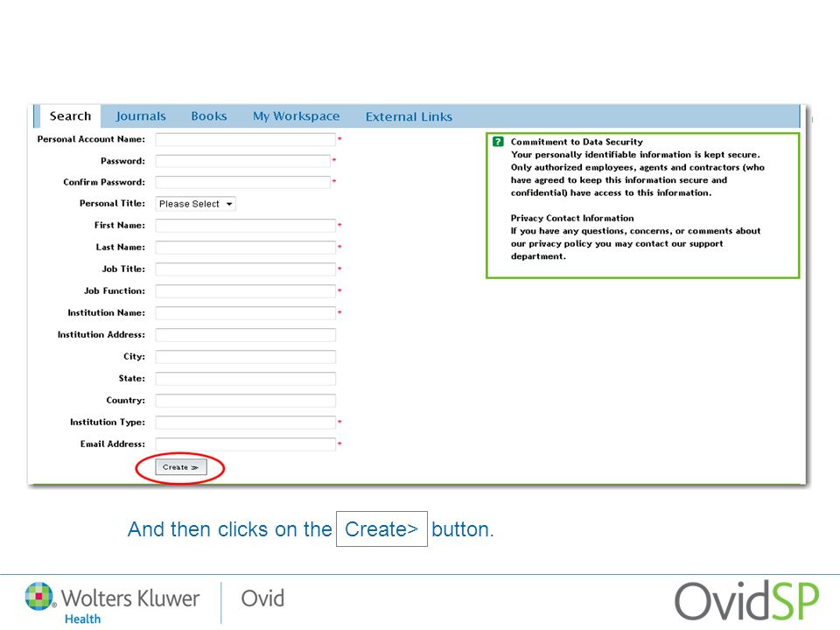Open the Search tab

[x=70, y=116]
